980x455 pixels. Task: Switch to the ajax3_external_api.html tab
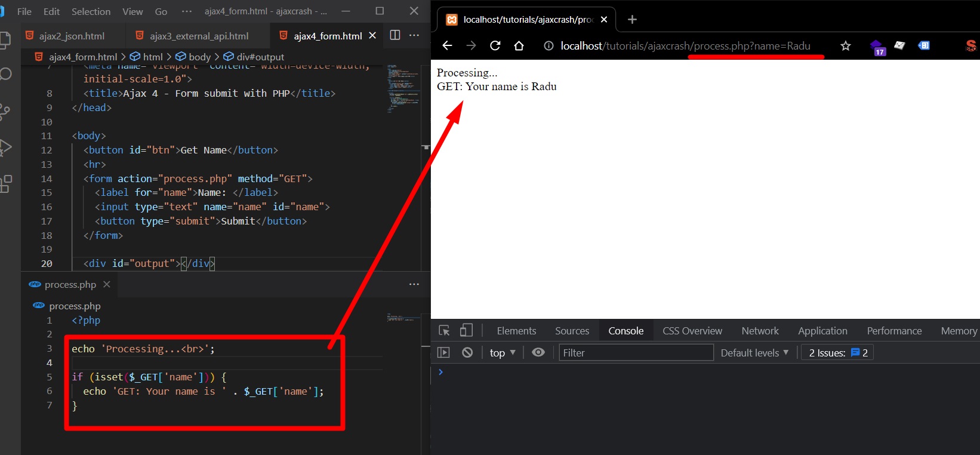pyautogui.click(x=199, y=36)
